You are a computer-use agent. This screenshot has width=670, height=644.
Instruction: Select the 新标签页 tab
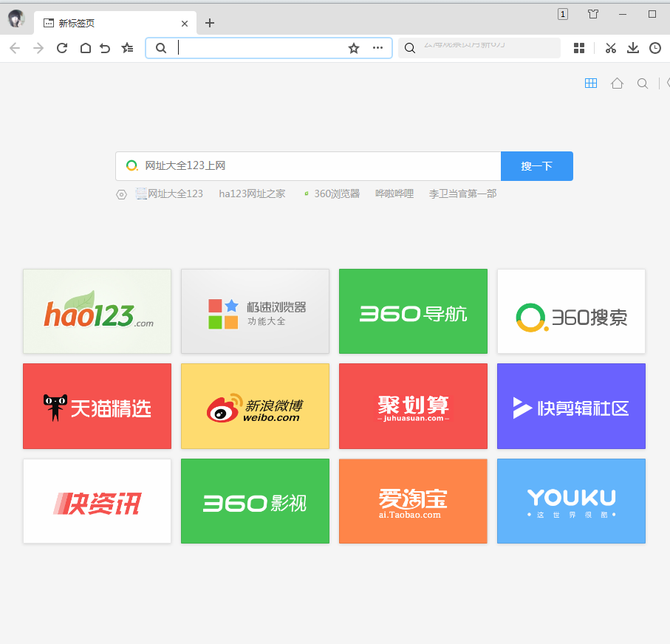115,23
